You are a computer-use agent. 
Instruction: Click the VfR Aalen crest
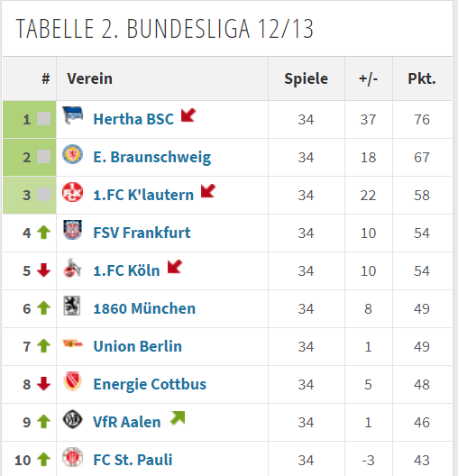click(72, 419)
